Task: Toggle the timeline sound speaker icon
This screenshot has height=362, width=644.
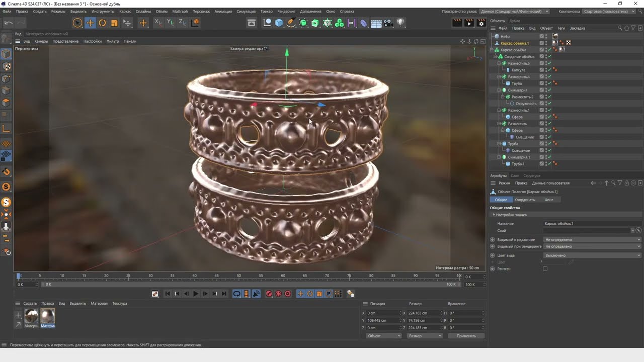Action: (x=256, y=294)
